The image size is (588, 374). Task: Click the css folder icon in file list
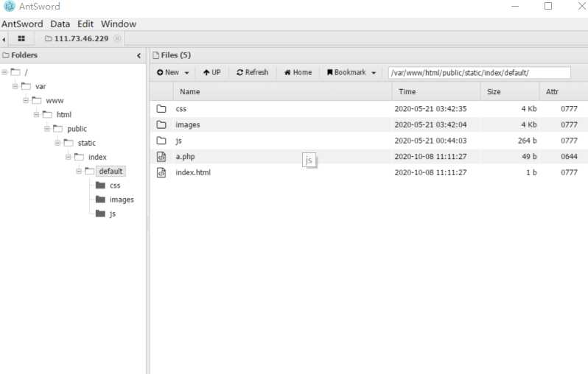161,109
